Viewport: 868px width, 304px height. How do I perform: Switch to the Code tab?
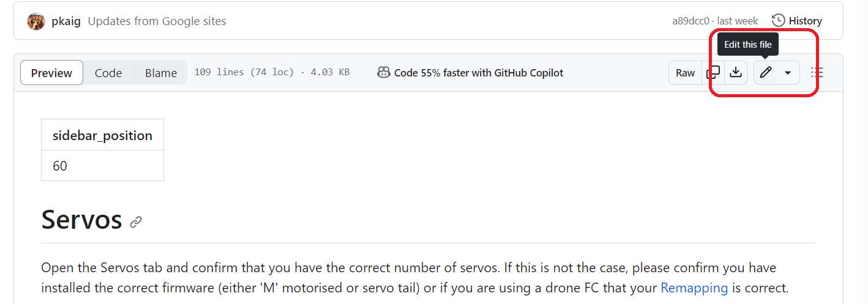[108, 73]
